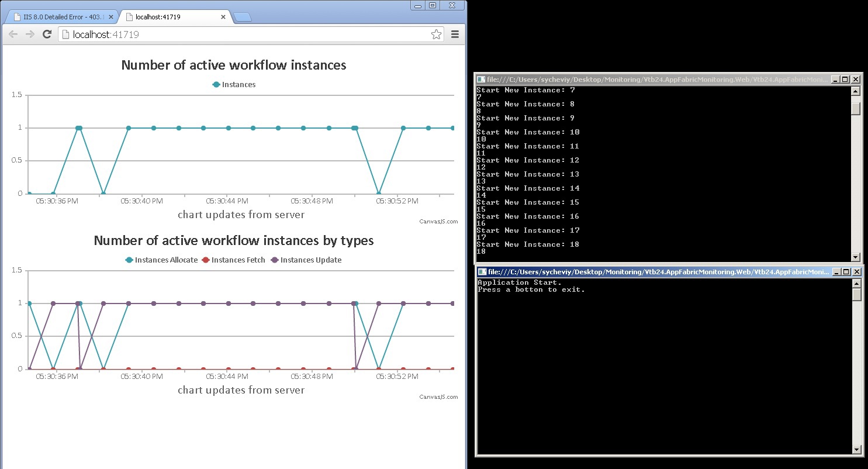Minimize the upper console window

(835, 80)
